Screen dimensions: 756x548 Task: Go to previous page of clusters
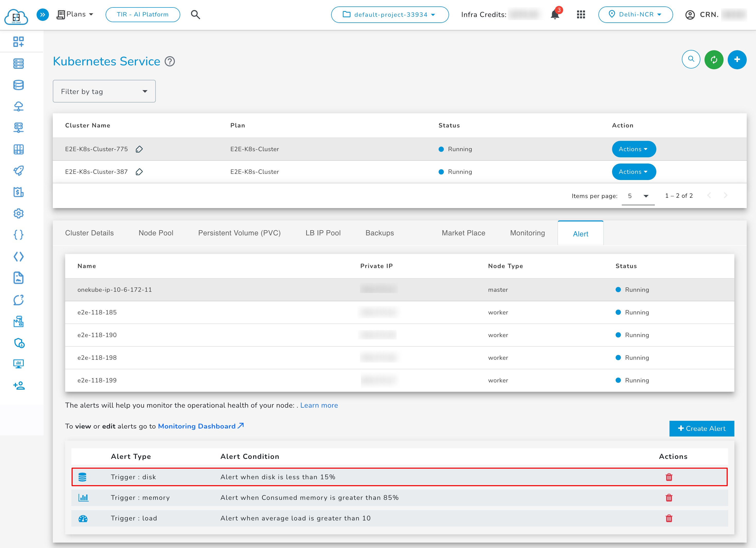tap(709, 195)
